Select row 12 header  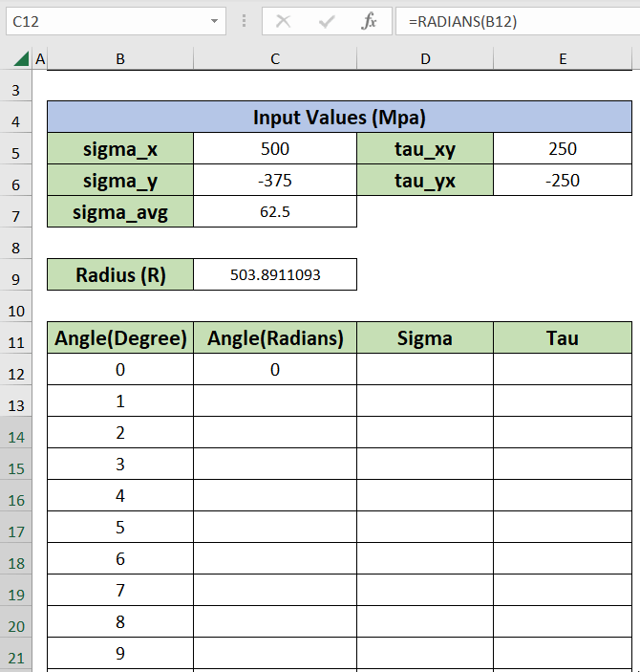point(17,370)
